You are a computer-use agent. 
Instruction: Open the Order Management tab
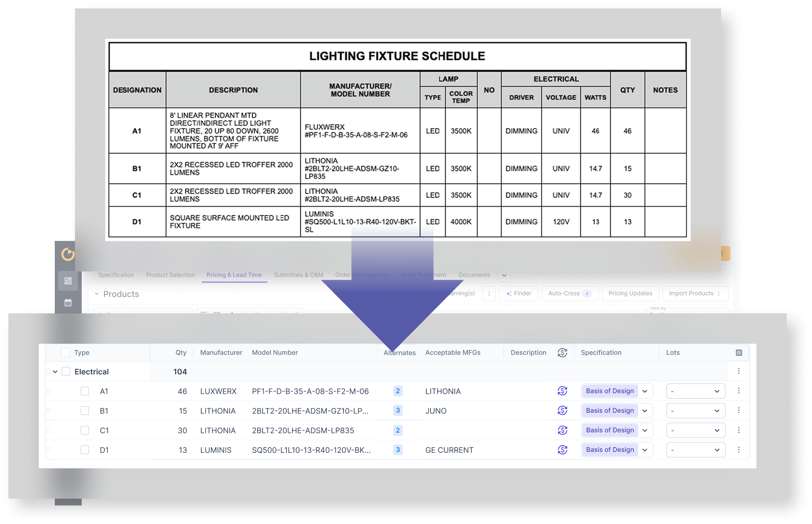(x=362, y=275)
